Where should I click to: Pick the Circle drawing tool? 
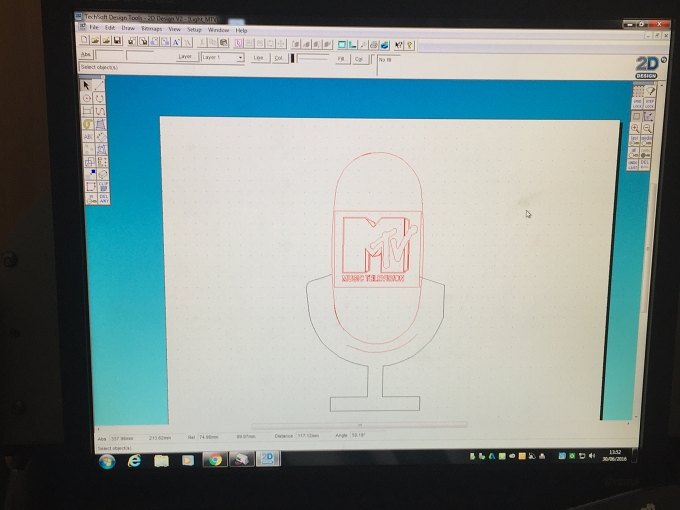click(87, 98)
